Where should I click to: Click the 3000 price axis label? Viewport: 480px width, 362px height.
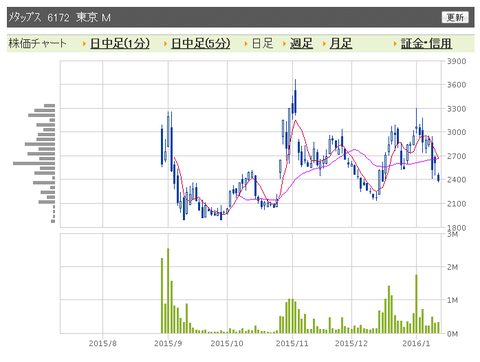(456, 132)
